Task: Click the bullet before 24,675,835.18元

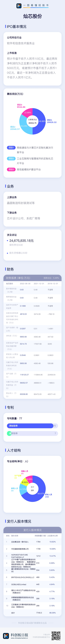Action: click(8, 241)
